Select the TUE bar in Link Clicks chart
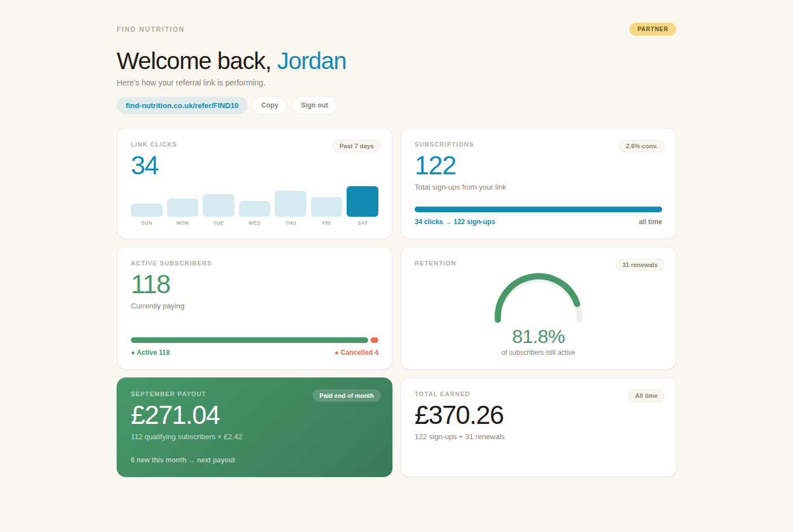793x532 pixels. pos(219,205)
